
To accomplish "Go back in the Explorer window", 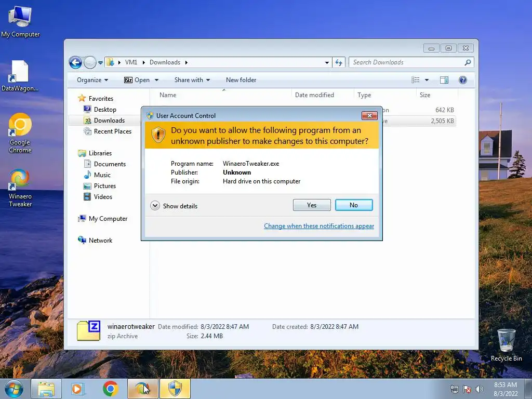I will click(x=75, y=62).
